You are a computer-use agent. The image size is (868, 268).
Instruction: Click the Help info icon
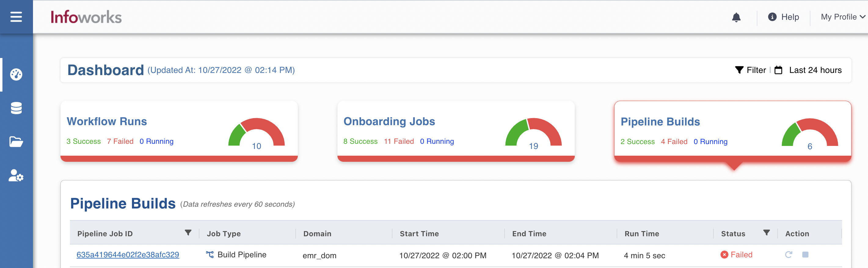[x=772, y=17]
